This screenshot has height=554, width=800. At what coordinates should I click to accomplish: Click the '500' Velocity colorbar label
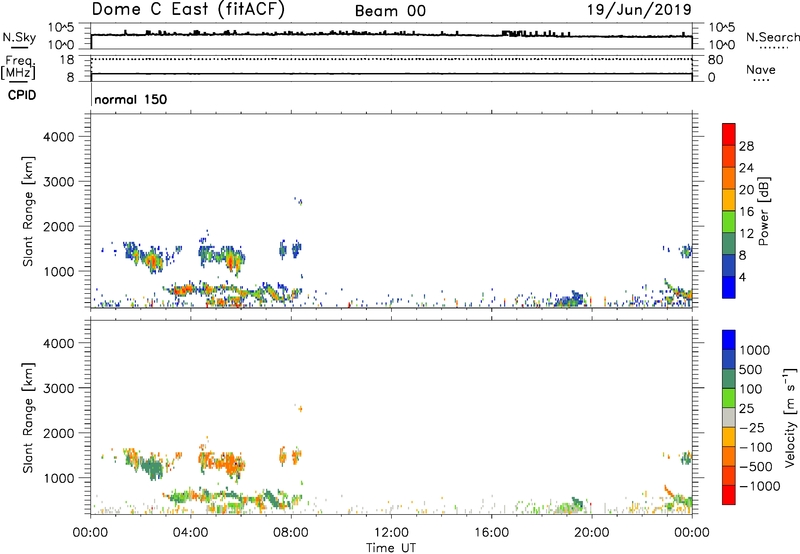(x=750, y=370)
